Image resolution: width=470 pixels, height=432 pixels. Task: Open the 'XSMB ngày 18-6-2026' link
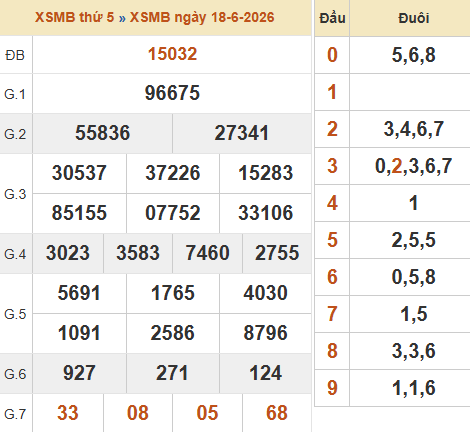tap(202, 18)
